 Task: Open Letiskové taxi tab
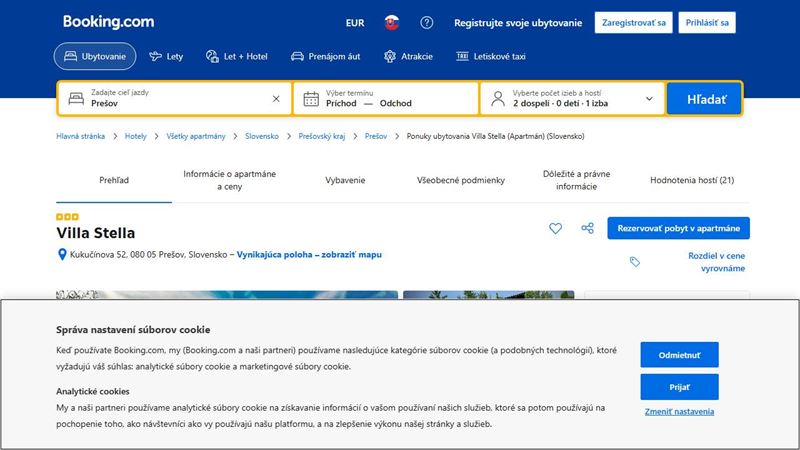coord(491,56)
